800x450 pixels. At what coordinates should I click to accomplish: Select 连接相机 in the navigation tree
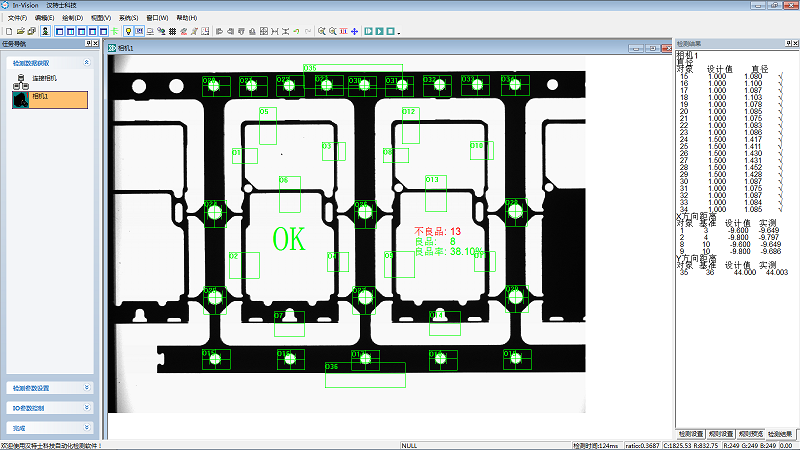[x=43, y=78]
